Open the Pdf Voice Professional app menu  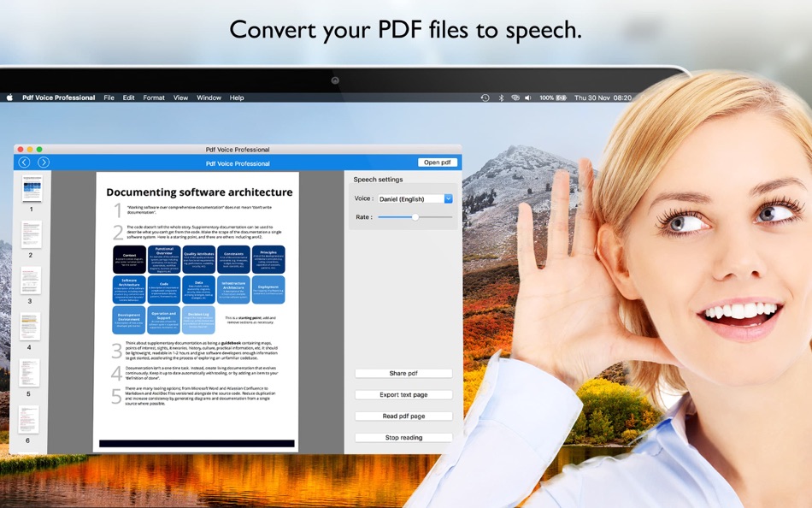[58, 97]
